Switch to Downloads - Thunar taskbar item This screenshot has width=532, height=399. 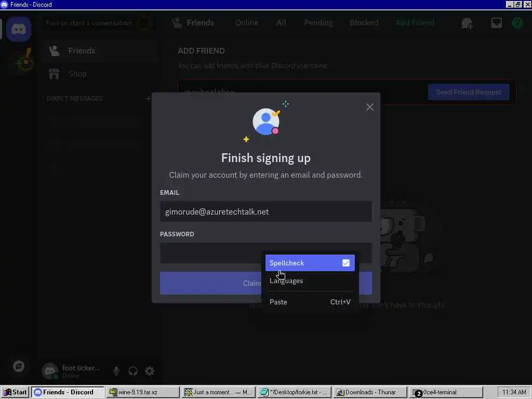tap(370, 392)
